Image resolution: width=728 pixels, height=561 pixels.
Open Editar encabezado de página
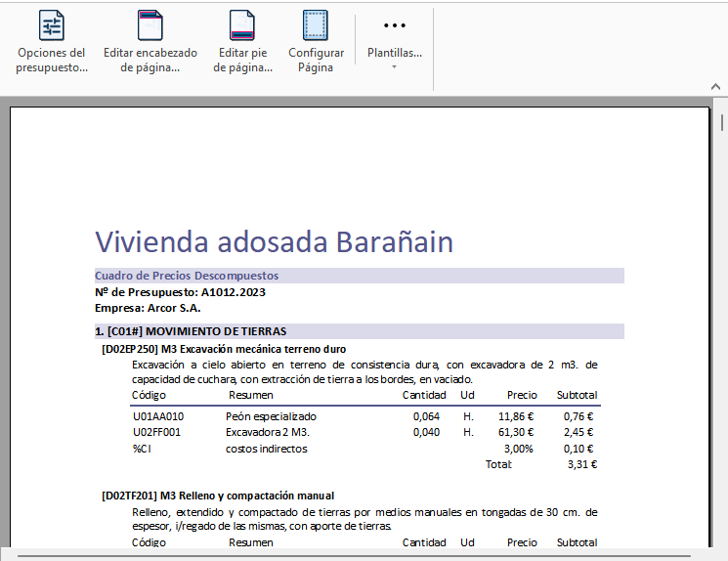tap(150, 42)
